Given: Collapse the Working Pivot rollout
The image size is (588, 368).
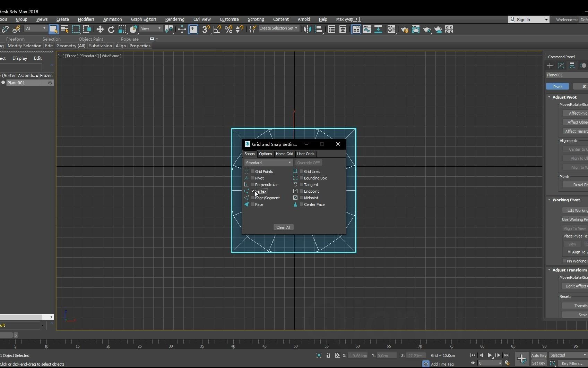Looking at the screenshot, I should (x=549, y=200).
